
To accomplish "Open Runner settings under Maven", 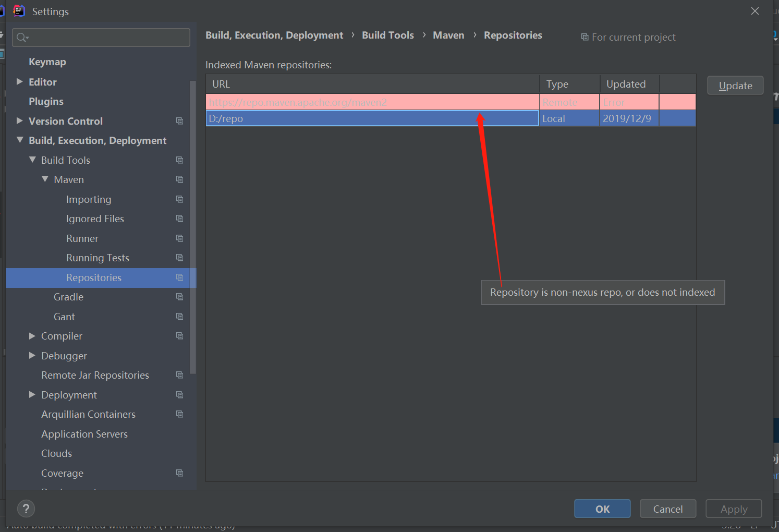I will point(82,238).
